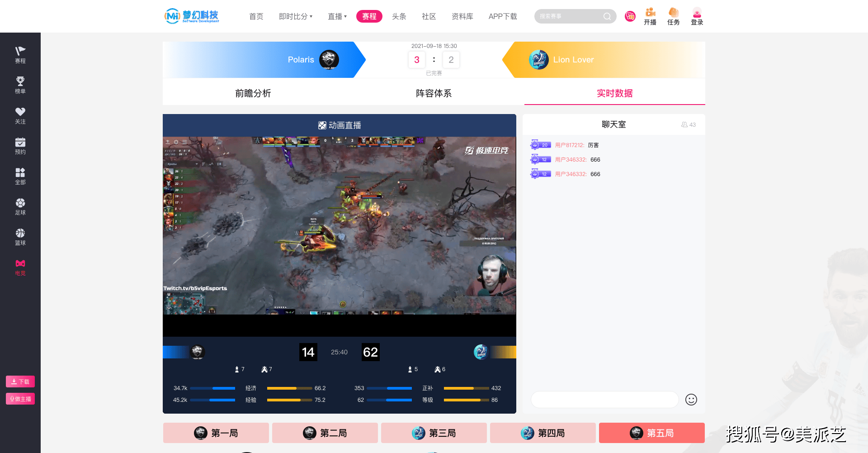Click the 梦幻科技 site logo

[x=192, y=16]
